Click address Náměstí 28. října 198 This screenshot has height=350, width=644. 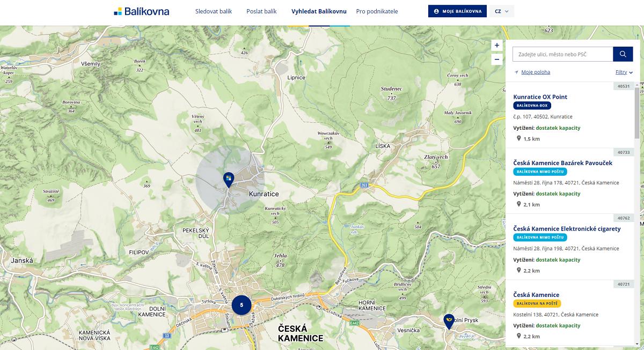(x=566, y=249)
